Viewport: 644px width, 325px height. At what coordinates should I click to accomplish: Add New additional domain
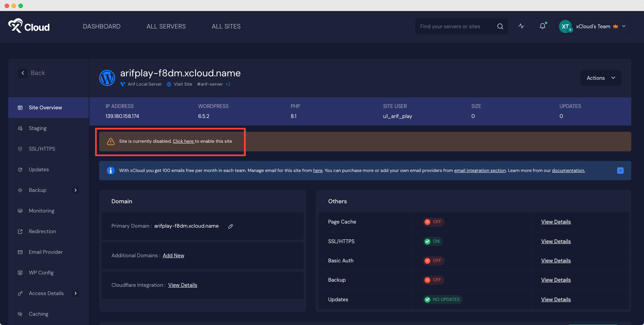point(173,255)
